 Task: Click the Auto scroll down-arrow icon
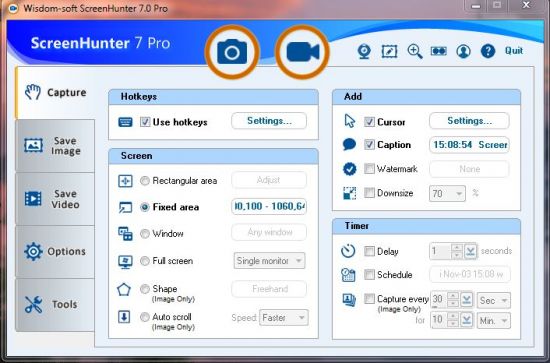pos(124,317)
